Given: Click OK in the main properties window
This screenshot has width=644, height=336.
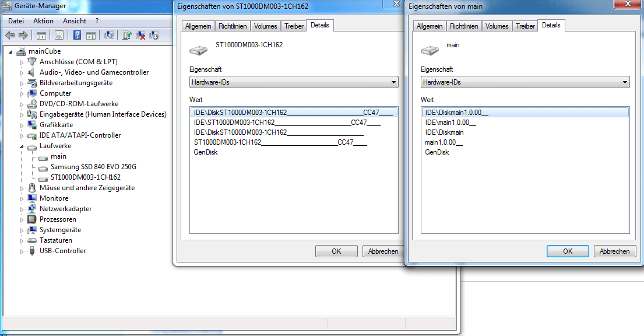Looking at the screenshot, I should point(568,251).
